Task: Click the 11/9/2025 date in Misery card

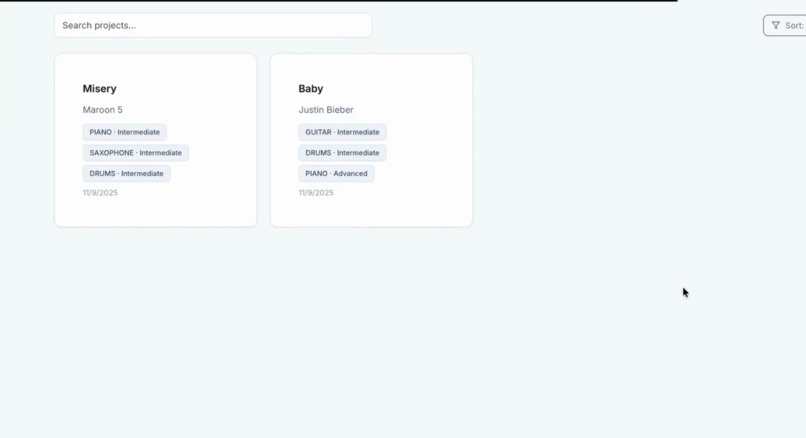Action: tap(100, 193)
